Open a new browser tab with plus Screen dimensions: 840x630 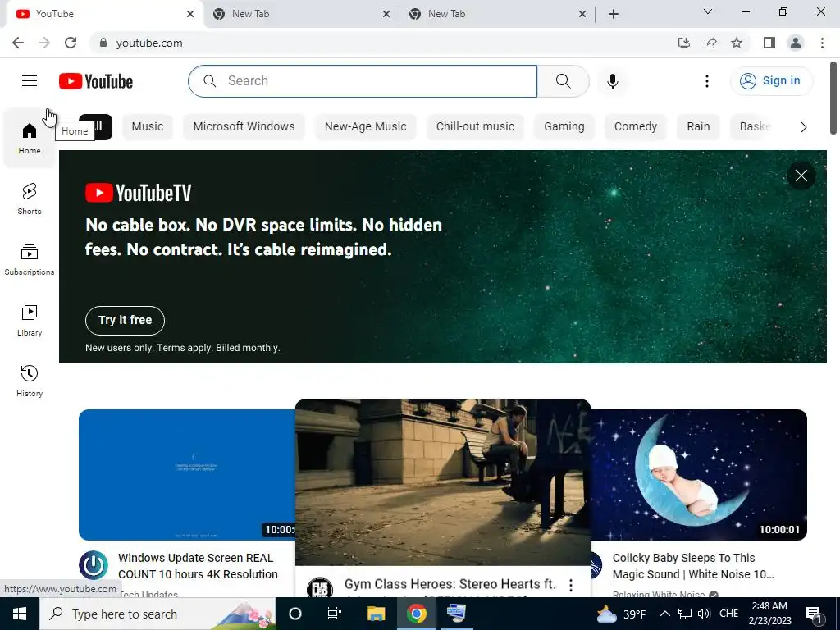coord(614,14)
